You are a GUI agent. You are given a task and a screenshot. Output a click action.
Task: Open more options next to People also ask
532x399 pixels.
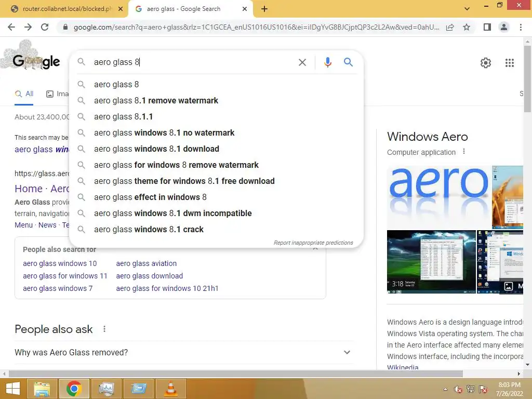tap(104, 329)
